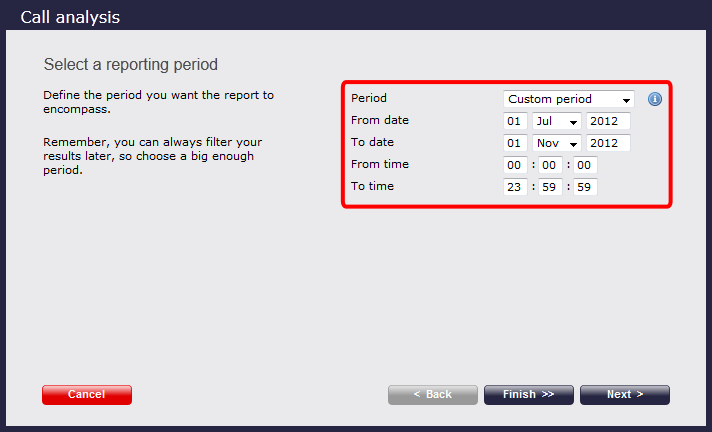712x432 pixels.
Task: Open the Custom period dropdown
Action: click(x=569, y=99)
